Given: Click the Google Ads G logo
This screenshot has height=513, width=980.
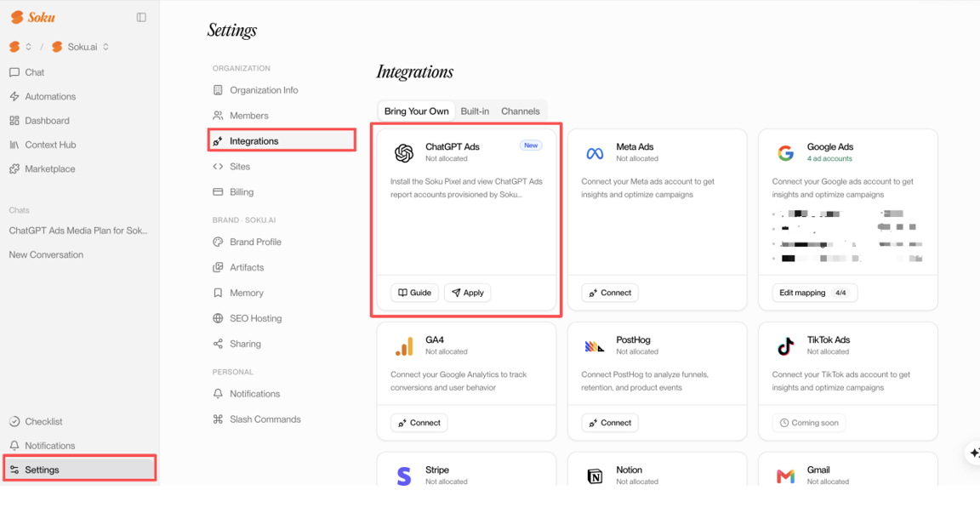Looking at the screenshot, I should click(786, 152).
